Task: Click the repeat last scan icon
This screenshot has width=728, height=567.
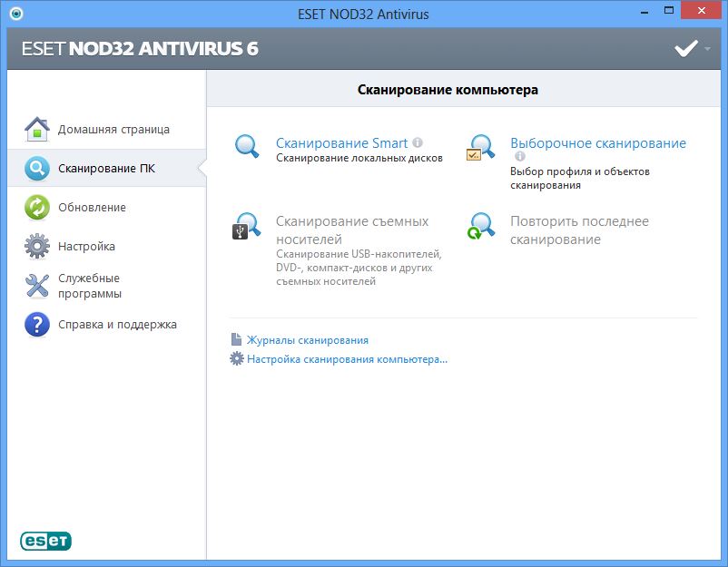Action: 481,226
